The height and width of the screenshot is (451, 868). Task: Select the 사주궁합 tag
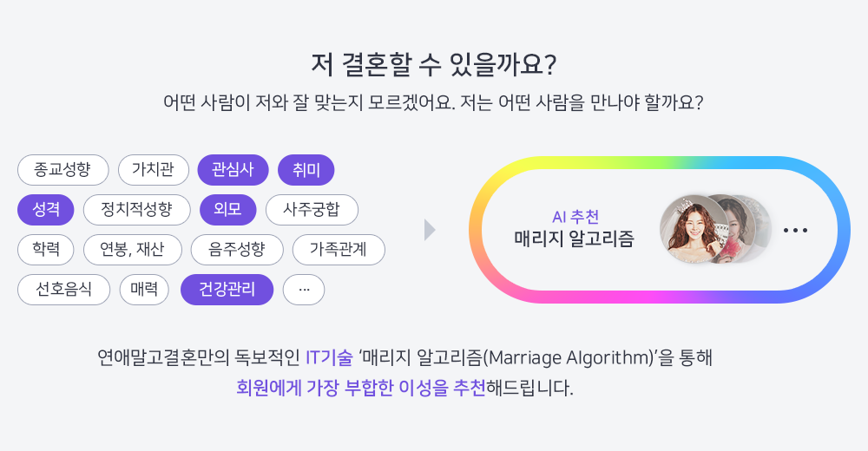pyautogui.click(x=312, y=210)
